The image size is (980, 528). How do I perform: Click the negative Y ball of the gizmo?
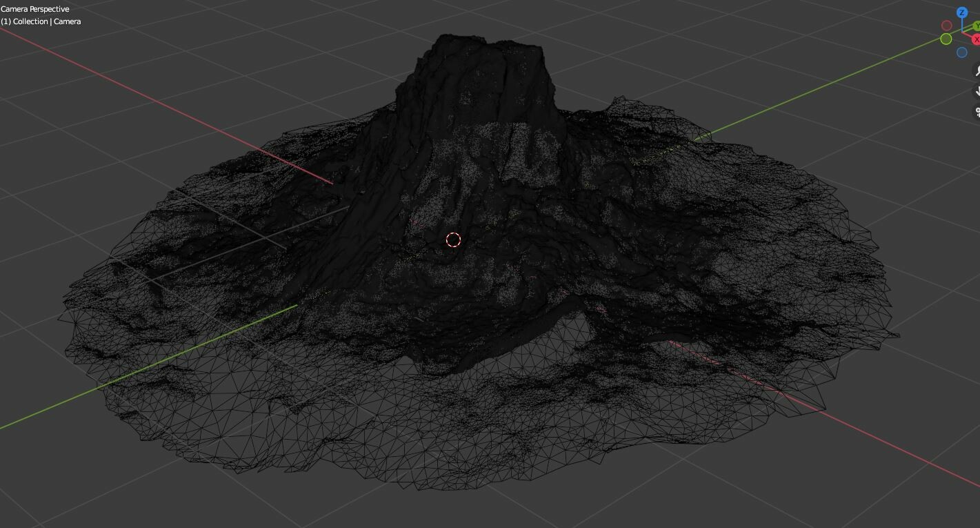pos(946,39)
